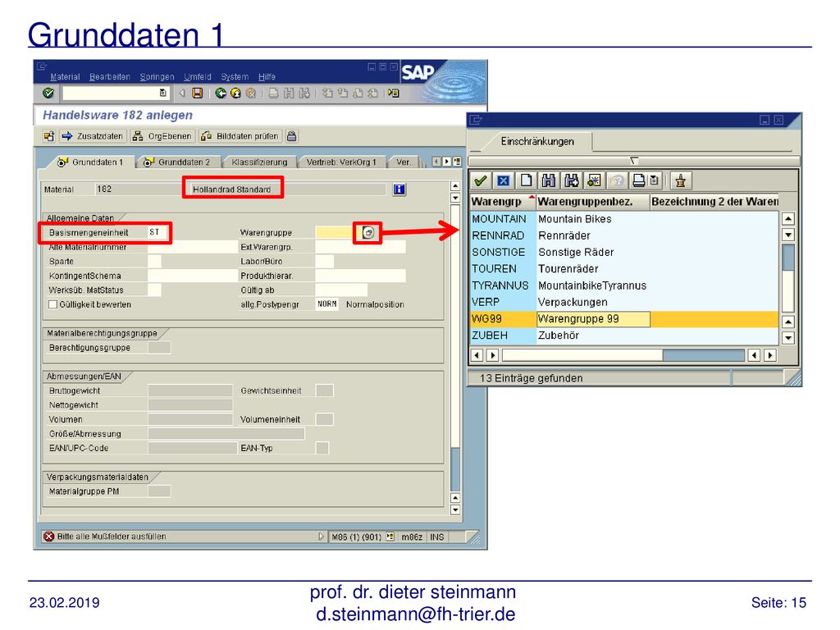Viewport: 840px width, 630px height.
Task: Click the next page icon
Action: pyautogui.click(x=358, y=94)
